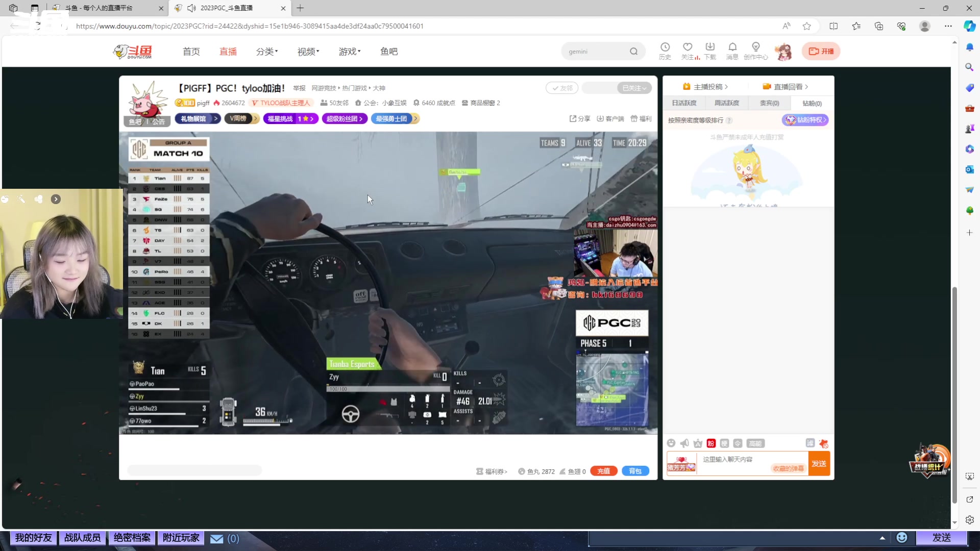Viewport: 980px width, 551px height.
Task: Toggle gift effects block icon
Action: pyautogui.click(x=823, y=443)
